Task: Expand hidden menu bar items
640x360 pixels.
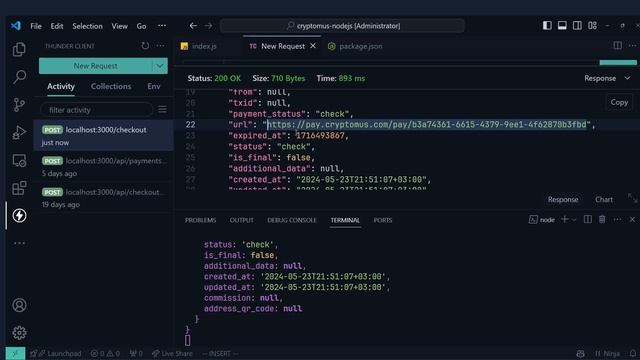Action: [162, 26]
